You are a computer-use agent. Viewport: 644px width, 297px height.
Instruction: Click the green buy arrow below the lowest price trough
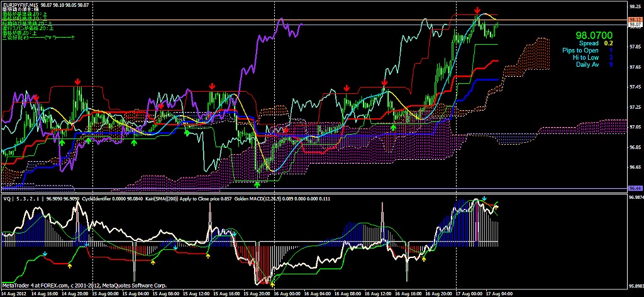coord(257,184)
